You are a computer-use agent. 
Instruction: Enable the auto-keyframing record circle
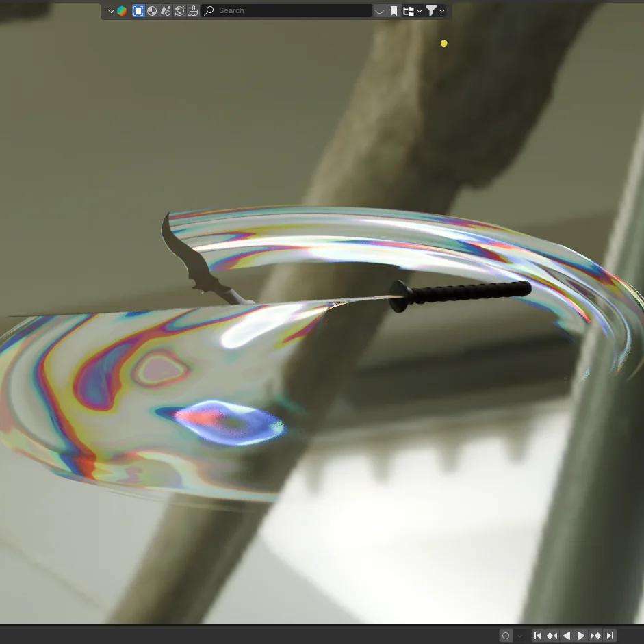coord(505,635)
